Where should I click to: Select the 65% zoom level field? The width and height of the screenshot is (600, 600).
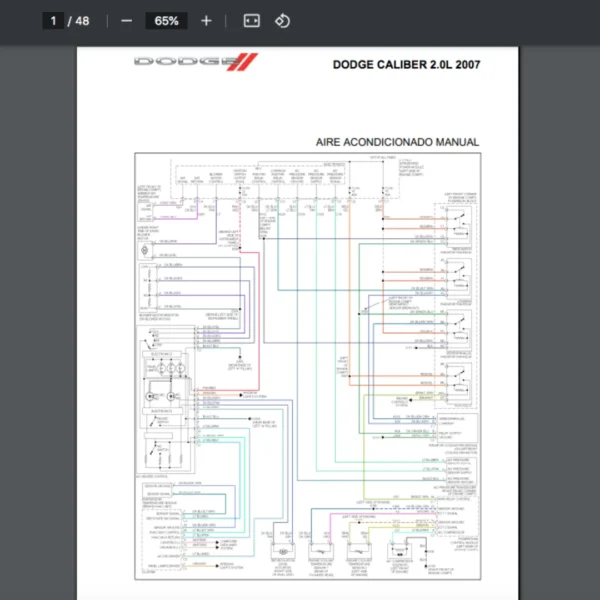click(x=166, y=21)
